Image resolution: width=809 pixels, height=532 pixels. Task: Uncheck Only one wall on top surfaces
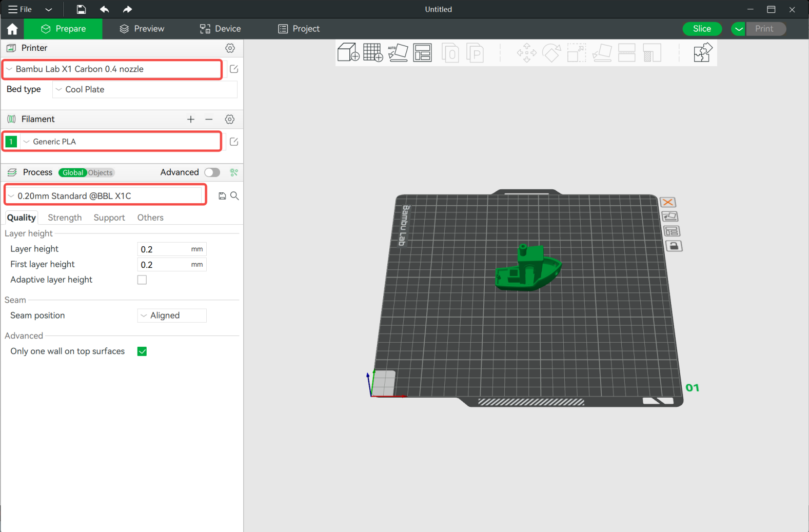pos(142,351)
